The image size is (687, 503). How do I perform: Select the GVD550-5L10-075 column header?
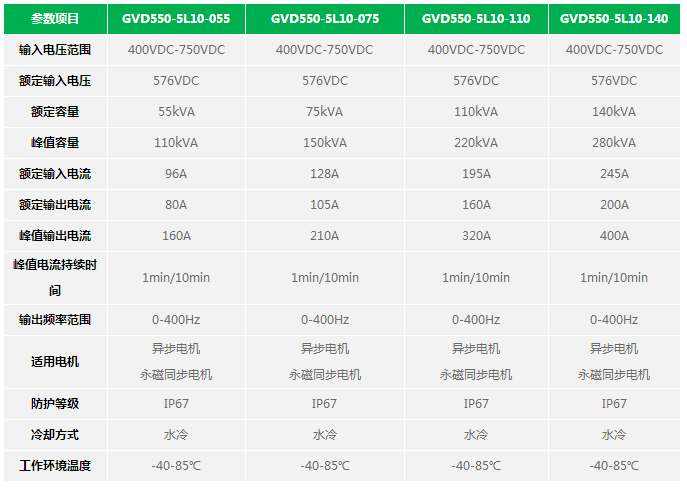pos(325,19)
